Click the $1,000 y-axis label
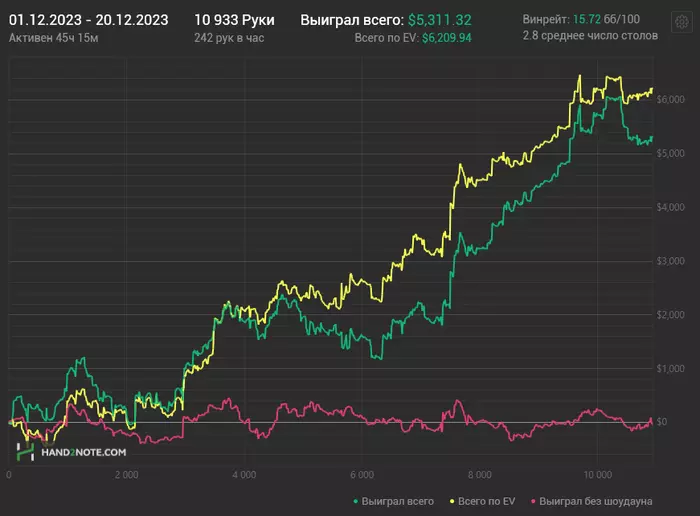The width and height of the screenshot is (700, 516). (671, 368)
